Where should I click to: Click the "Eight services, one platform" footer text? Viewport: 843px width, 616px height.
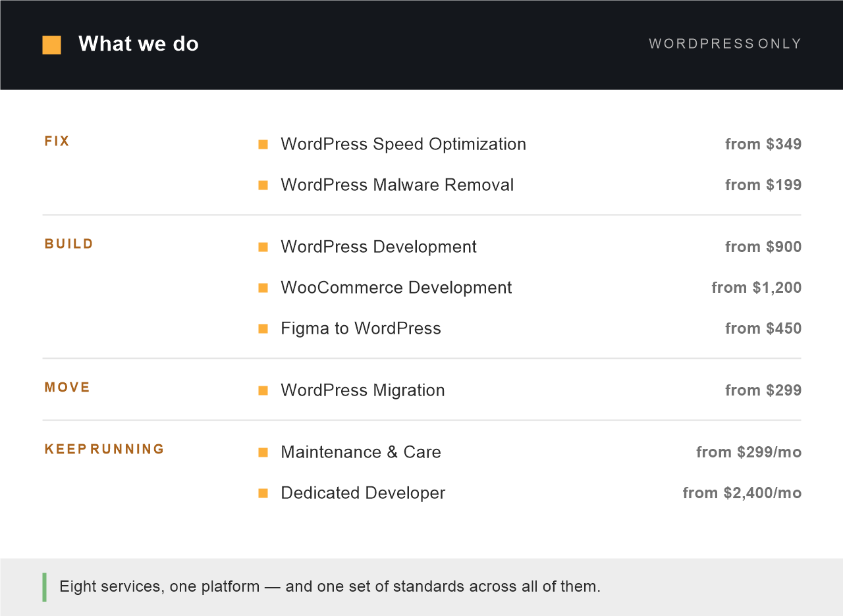pyautogui.click(x=330, y=586)
